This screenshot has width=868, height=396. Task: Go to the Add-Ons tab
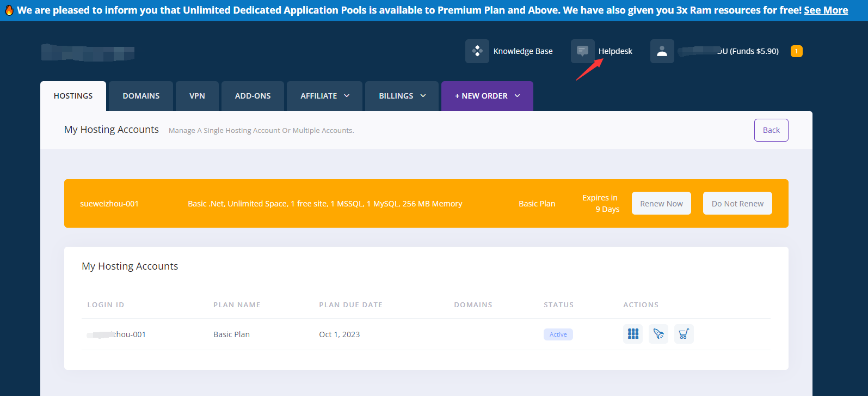pos(253,96)
